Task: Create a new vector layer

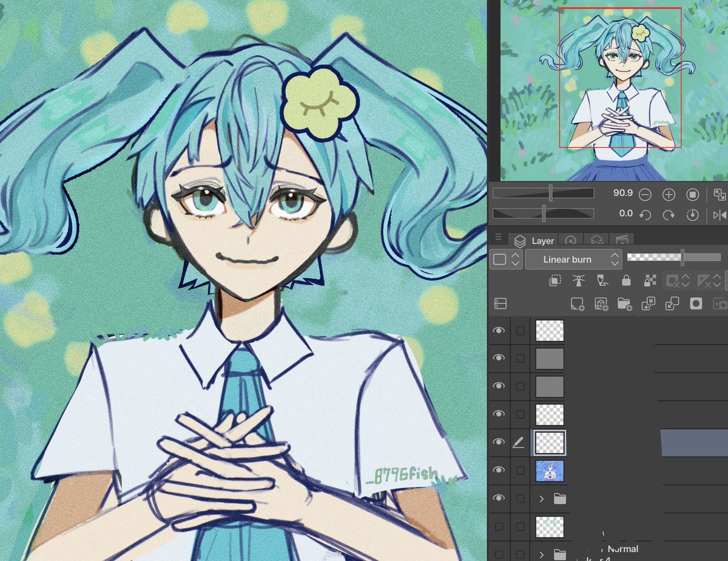Action: (601, 304)
